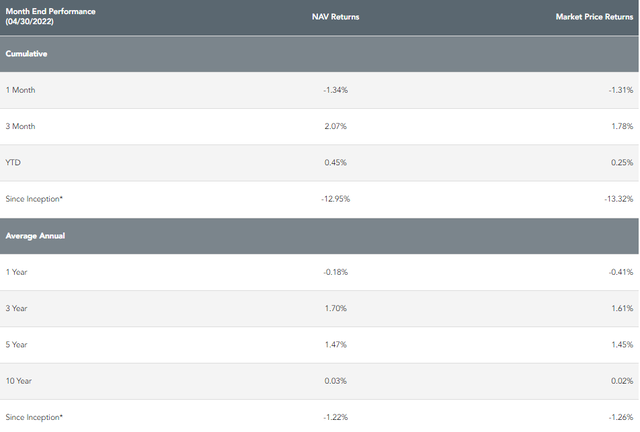640x432 pixels.
Task: Click the -0.41% market price value
Action: (x=619, y=272)
